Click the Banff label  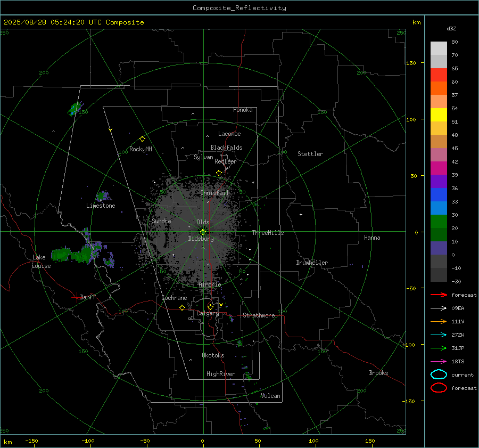click(88, 297)
